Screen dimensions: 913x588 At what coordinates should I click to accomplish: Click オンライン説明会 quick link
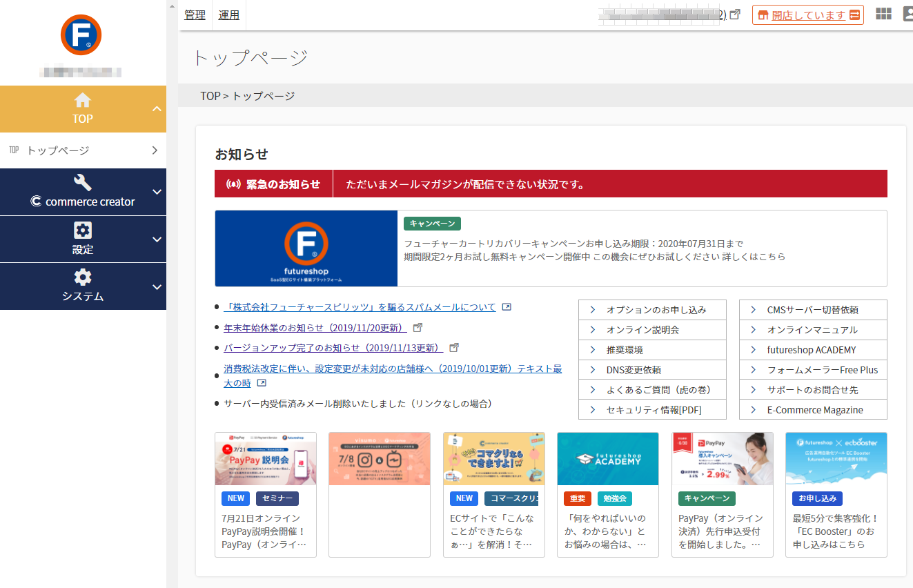tap(652, 330)
